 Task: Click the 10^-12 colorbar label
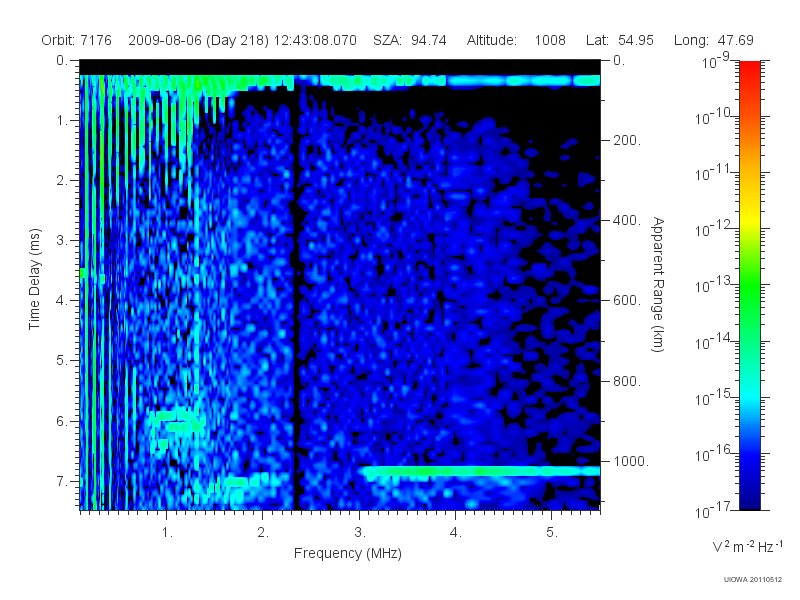point(713,229)
